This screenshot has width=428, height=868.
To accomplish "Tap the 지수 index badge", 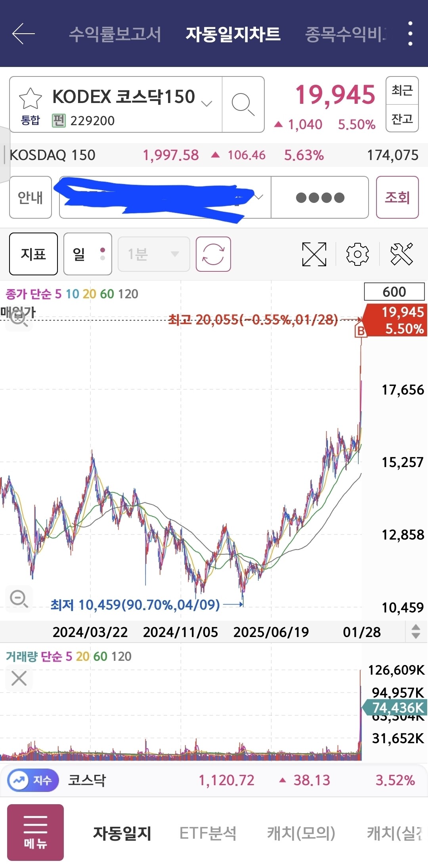I will 33,780.
